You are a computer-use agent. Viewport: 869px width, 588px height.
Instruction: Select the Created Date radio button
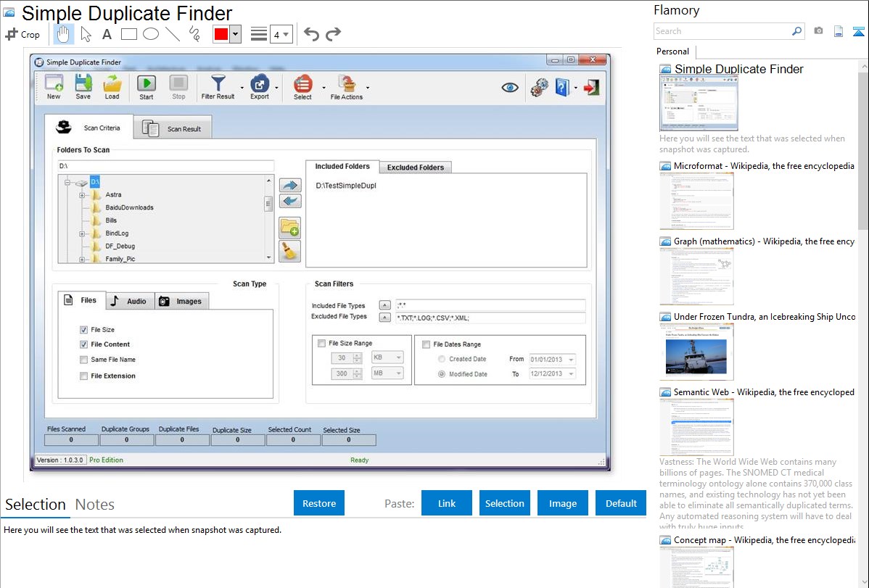(442, 359)
